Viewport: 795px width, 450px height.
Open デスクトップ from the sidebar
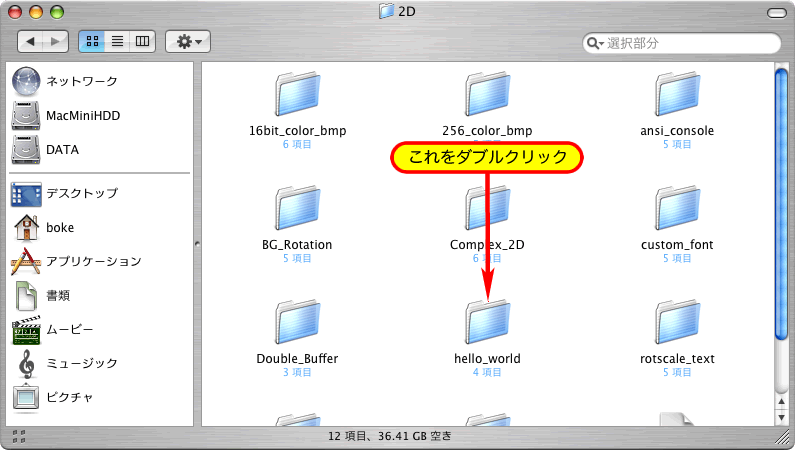click(65, 194)
